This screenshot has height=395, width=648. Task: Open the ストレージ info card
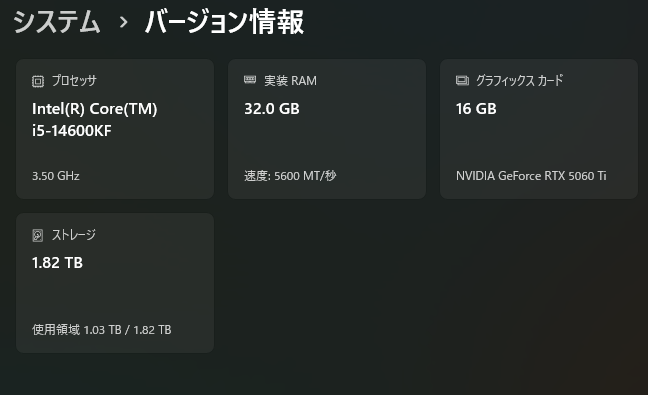tap(115, 283)
